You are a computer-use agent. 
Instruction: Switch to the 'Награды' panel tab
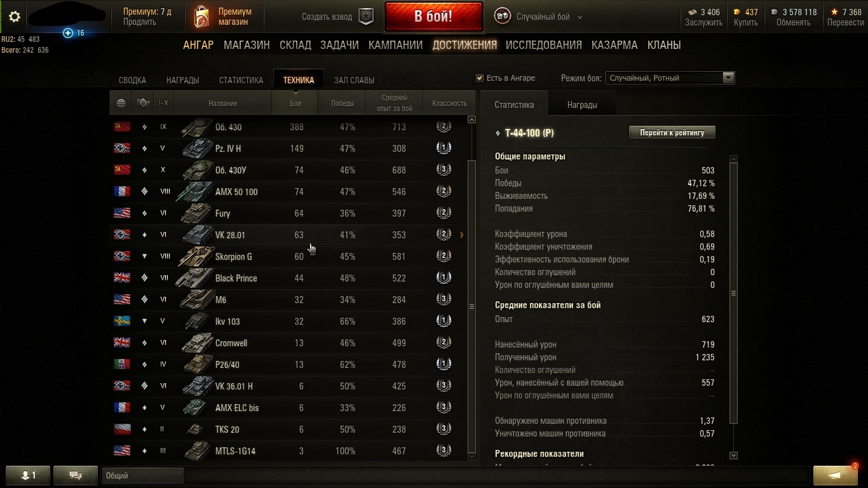pos(582,105)
